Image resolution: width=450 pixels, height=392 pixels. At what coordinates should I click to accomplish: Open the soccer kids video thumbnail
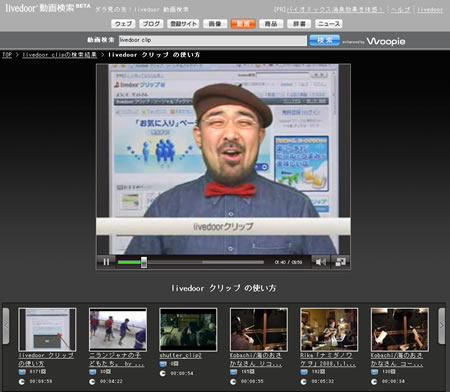[x=118, y=329]
